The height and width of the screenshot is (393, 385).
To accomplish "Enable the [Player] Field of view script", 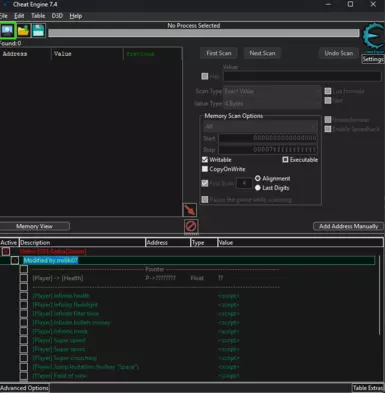I will [24, 376].
